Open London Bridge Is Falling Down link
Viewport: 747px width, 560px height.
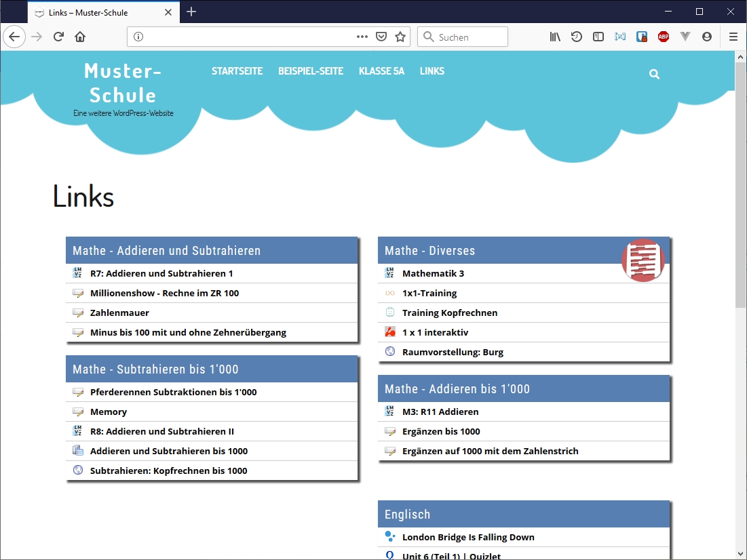point(468,537)
